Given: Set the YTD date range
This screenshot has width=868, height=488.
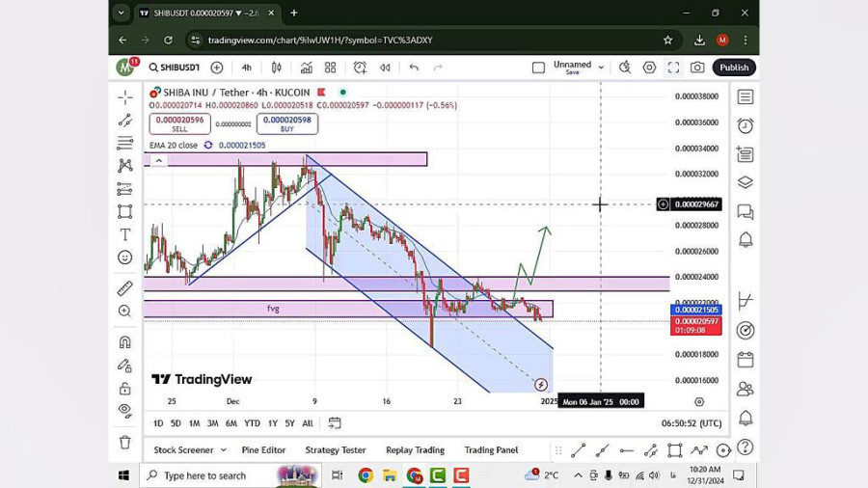Looking at the screenshot, I should [x=252, y=423].
